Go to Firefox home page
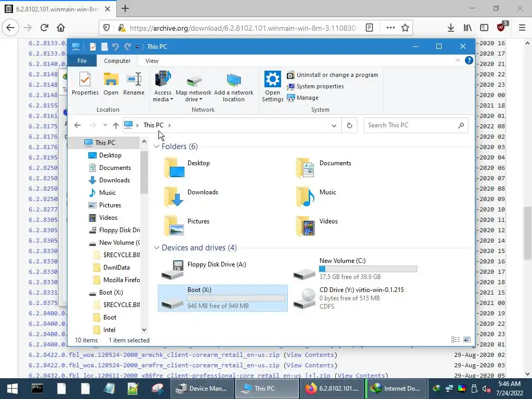Image resolution: width=532 pixels, height=399 pixels. (61, 28)
